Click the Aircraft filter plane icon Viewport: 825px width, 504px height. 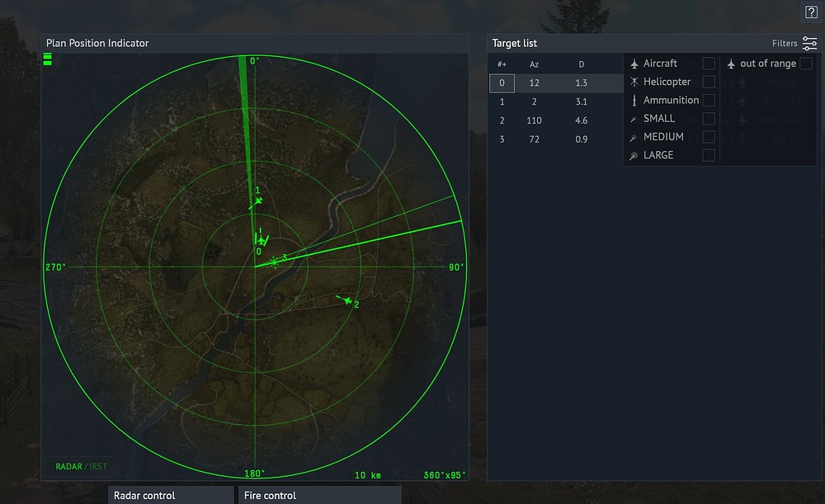point(634,64)
